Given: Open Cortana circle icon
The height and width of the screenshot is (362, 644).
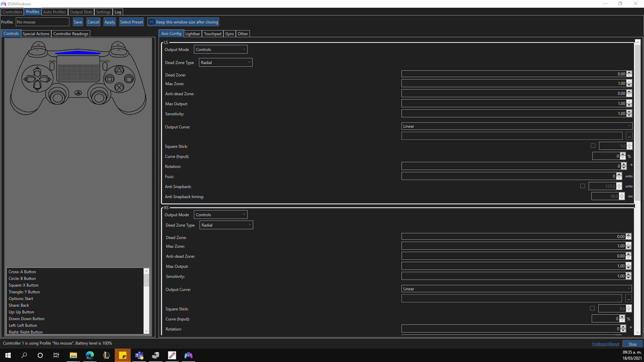Looking at the screenshot, I should point(40,355).
